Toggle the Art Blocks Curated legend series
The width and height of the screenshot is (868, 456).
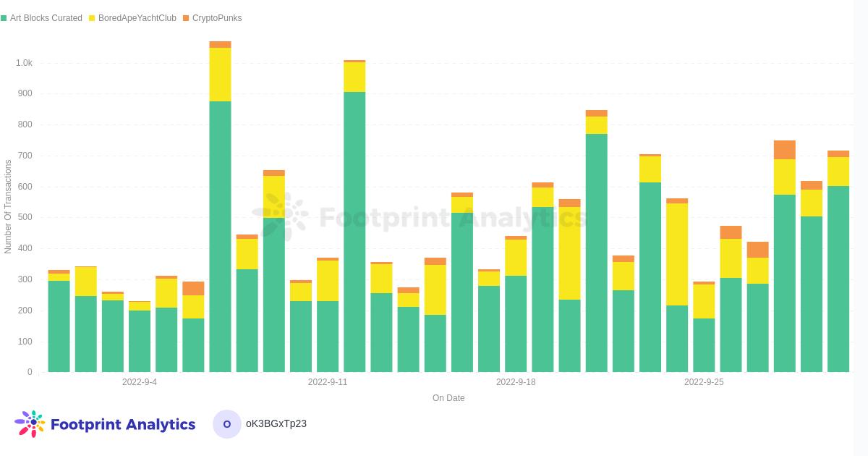click(x=41, y=18)
